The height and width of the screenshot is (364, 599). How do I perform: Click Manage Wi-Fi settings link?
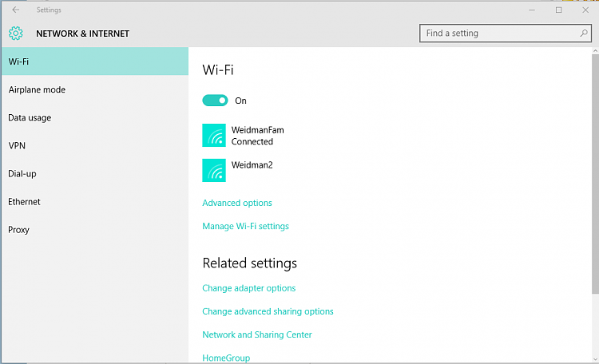pyautogui.click(x=245, y=226)
